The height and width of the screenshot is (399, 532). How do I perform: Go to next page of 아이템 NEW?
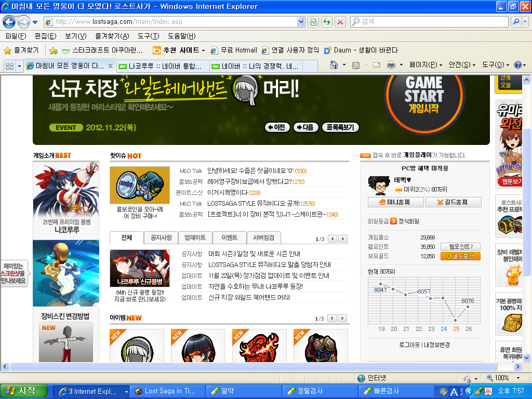click(343, 318)
